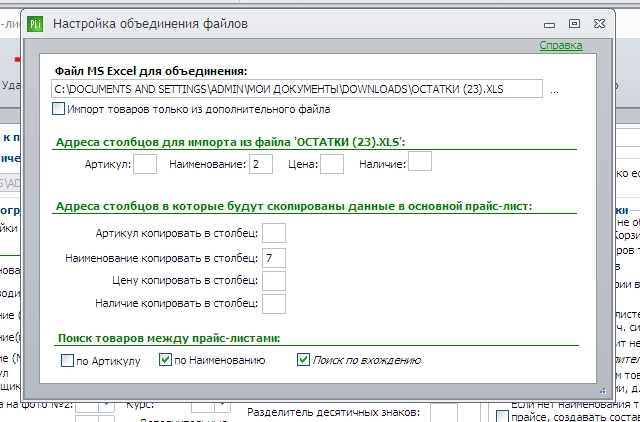640x422 pixels.
Task: Click the PLi application icon in title bar
Action: [35, 24]
